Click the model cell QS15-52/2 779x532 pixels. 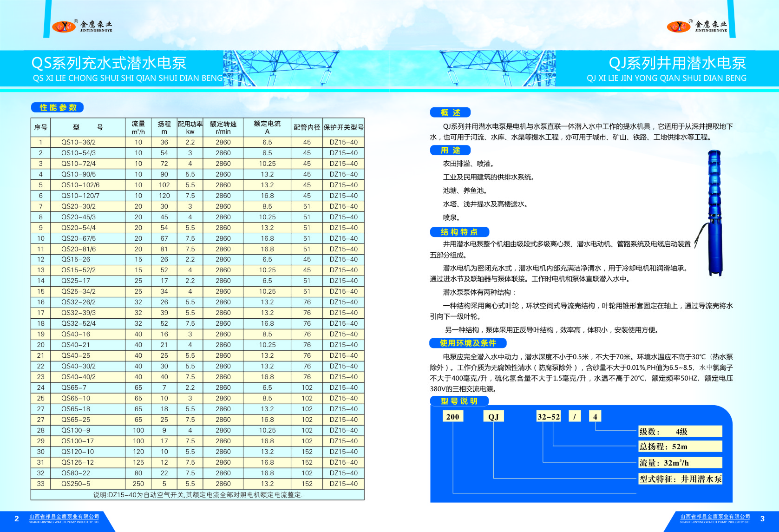[88, 270]
